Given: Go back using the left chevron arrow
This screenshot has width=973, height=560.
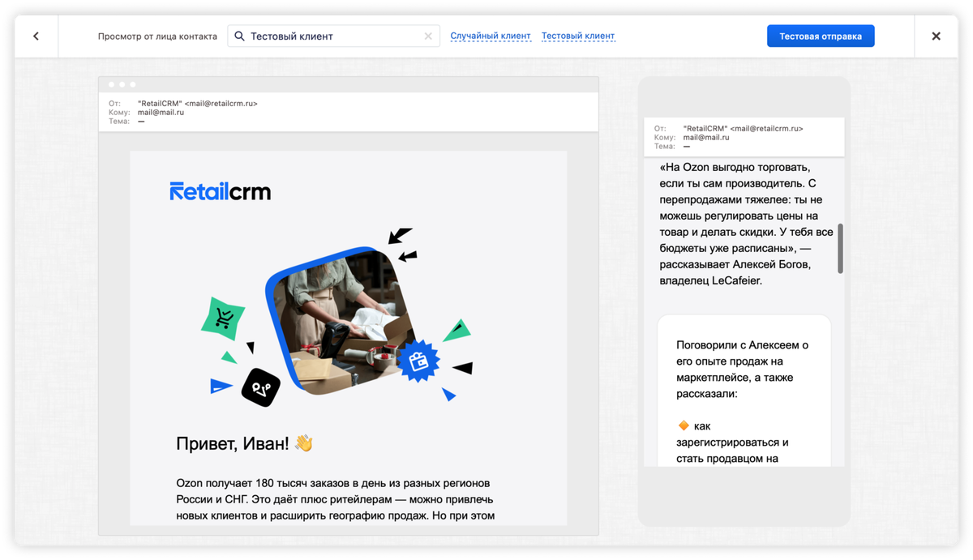Looking at the screenshot, I should pos(36,36).
